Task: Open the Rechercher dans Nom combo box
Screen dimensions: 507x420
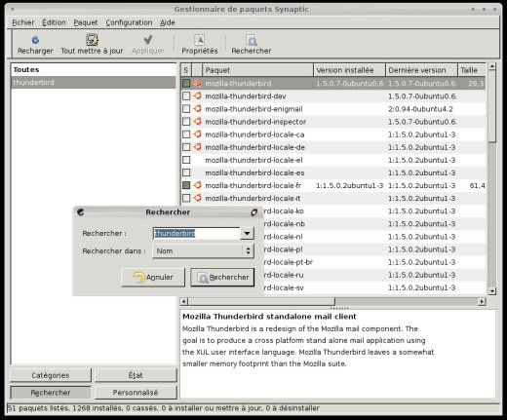Action: [203, 250]
